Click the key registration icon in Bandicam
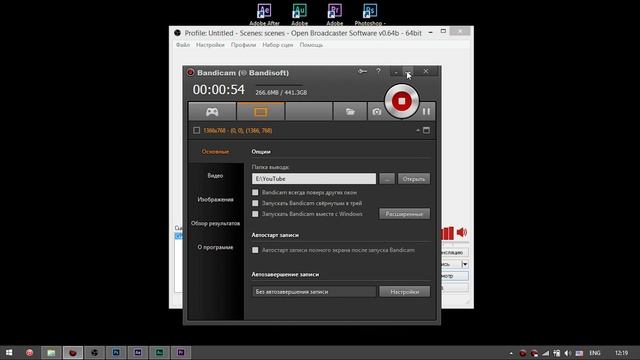This screenshot has width=640, height=360. click(x=362, y=71)
